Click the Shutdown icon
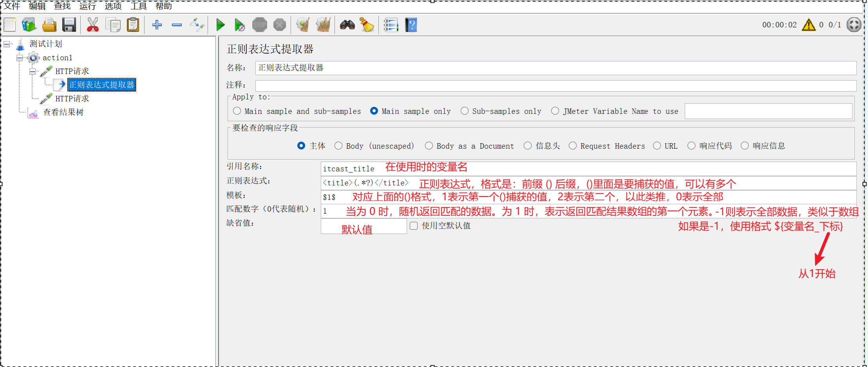 tap(280, 25)
